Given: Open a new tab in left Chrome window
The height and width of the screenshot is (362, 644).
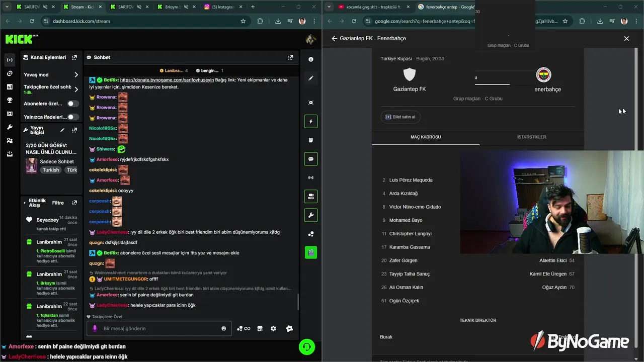Looking at the screenshot, I should pos(253,7).
